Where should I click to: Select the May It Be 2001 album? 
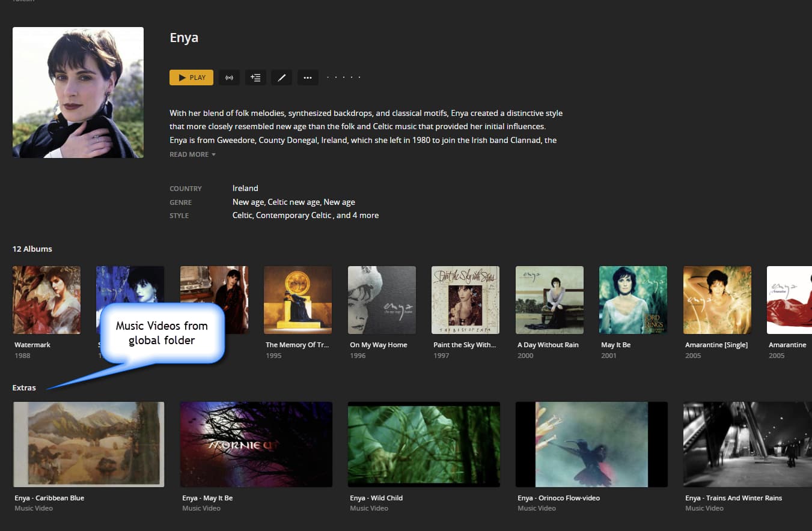[x=633, y=300]
